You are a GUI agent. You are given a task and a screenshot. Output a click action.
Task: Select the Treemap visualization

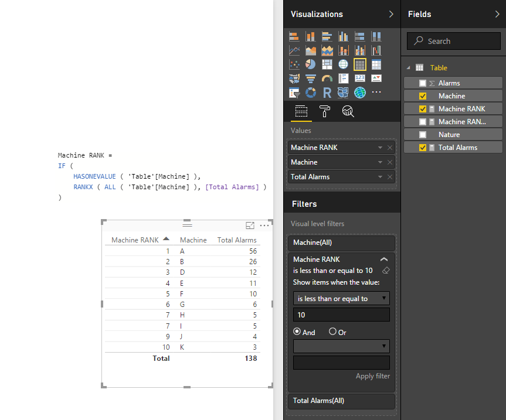pos(327,64)
